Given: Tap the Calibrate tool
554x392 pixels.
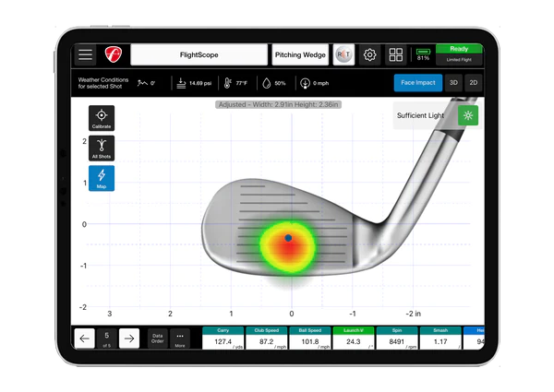Looking at the screenshot, I should click(x=102, y=118).
